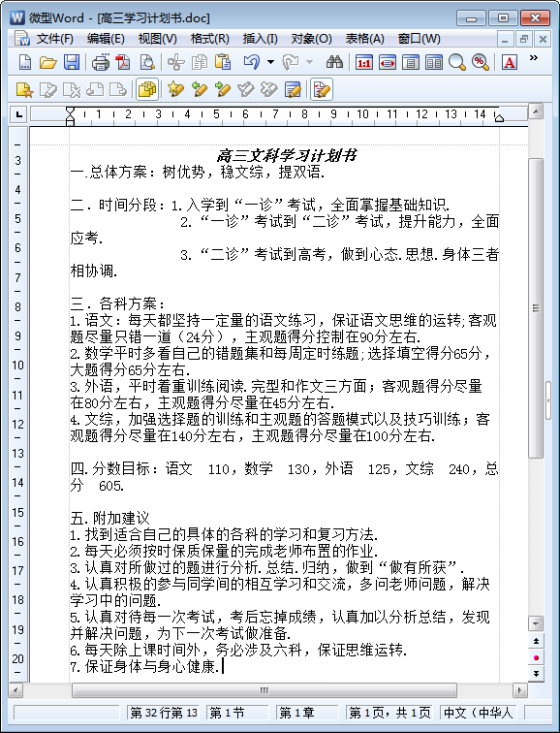This screenshot has width=560, height=733.
Task: Export document to PDF
Action: [123, 62]
